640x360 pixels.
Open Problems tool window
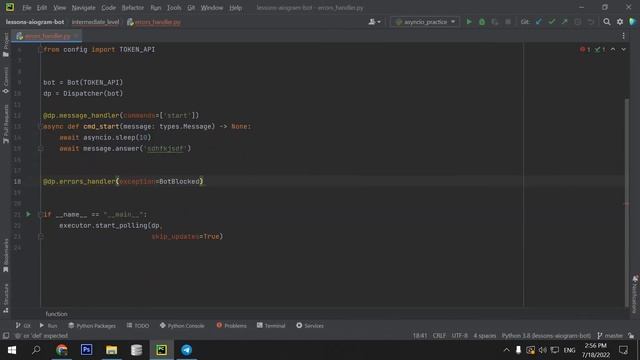click(x=231, y=325)
